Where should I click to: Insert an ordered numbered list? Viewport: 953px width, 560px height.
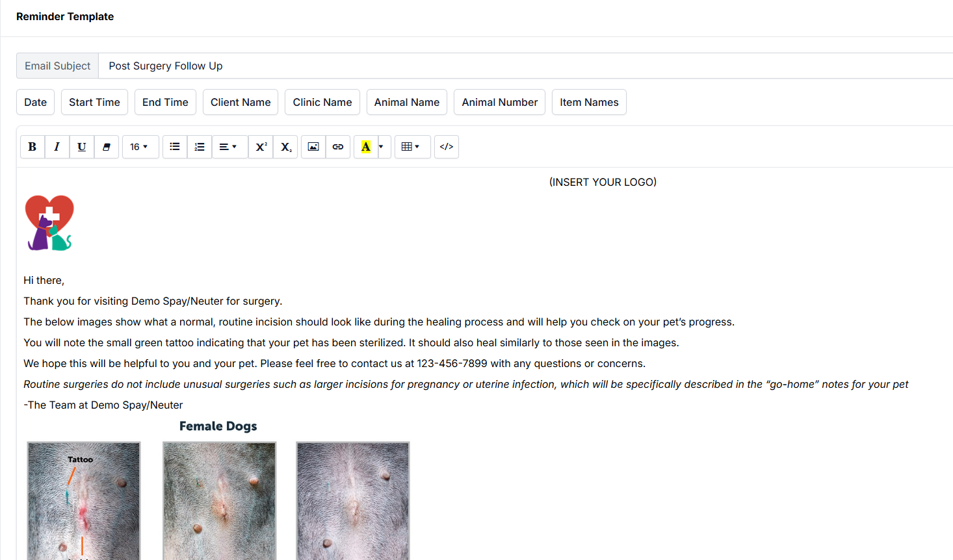point(200,147)
